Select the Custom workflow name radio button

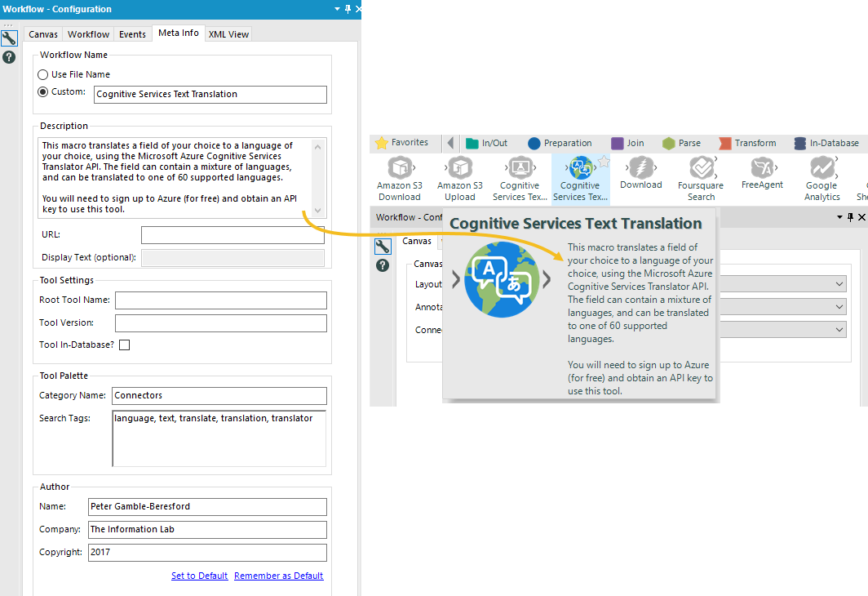(42, 92)
